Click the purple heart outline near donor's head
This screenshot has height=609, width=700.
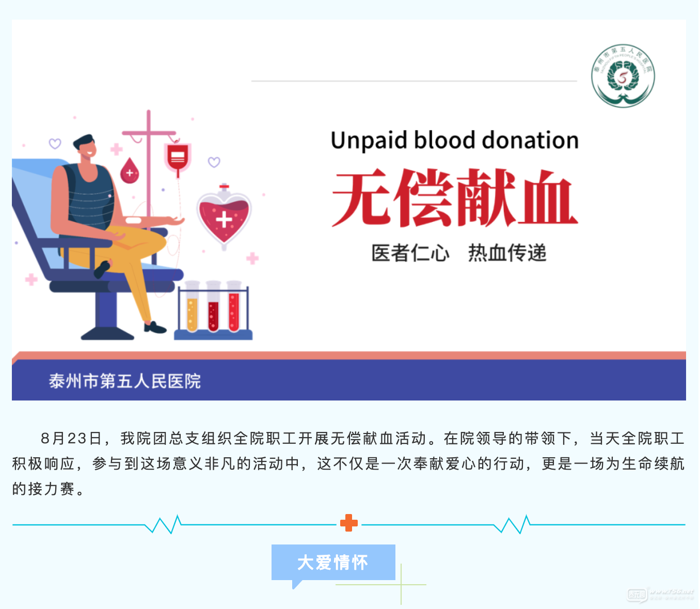[55, 143]
